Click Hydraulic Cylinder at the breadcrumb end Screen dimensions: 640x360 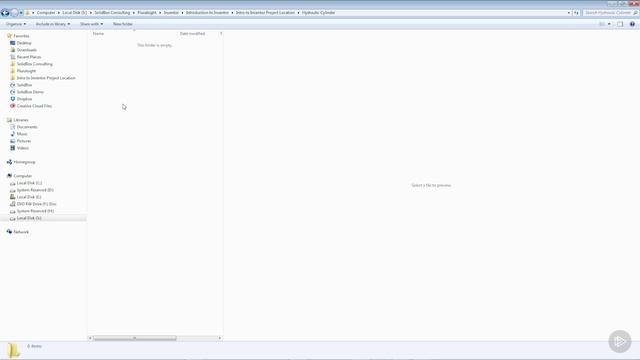click(318, 13)
